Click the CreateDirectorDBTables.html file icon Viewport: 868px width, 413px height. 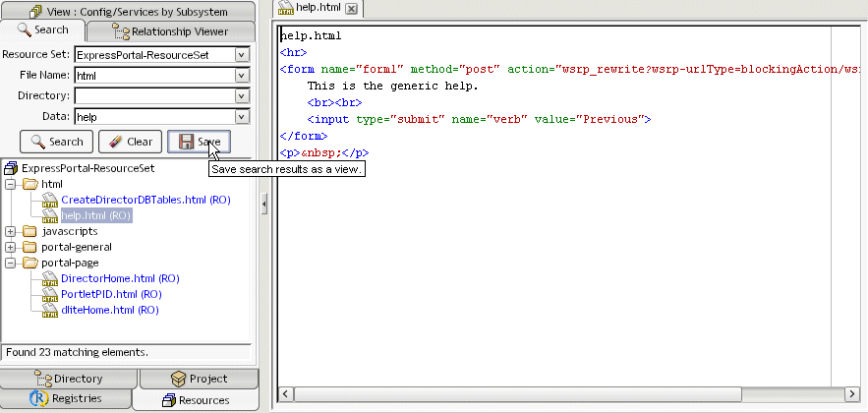(50, 200)
